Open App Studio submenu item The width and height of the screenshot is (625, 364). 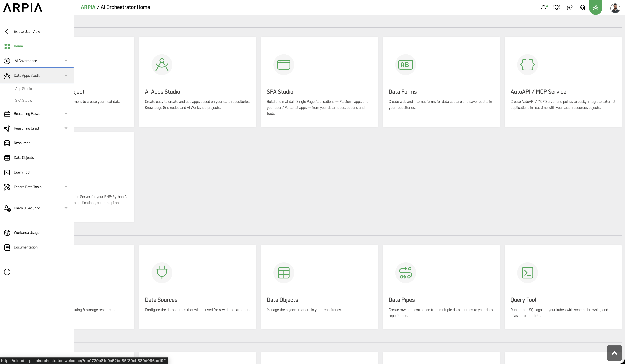24,89
